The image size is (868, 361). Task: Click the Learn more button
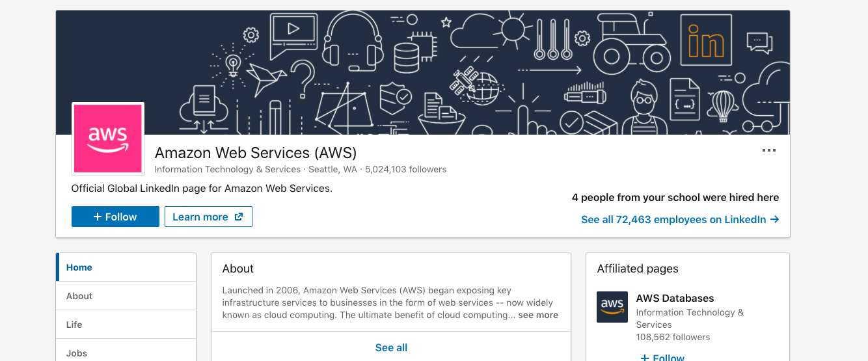(208, 217)
